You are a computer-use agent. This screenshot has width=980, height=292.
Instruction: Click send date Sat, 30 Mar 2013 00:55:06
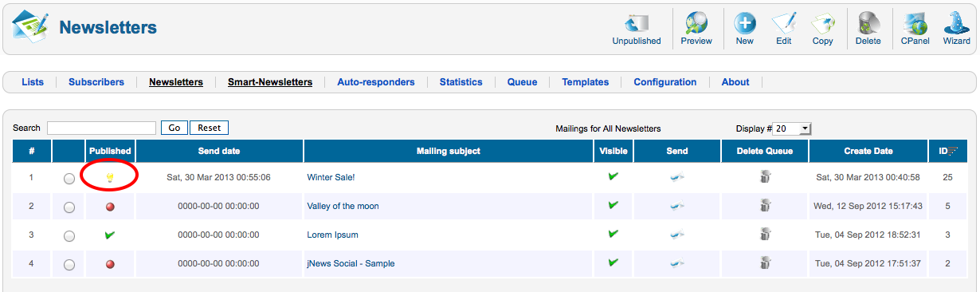click(219, 177)
